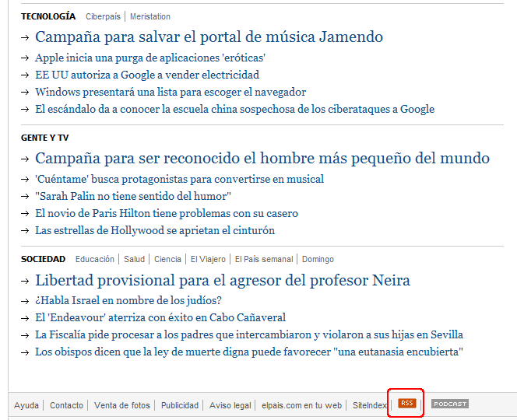
Task: Open the Publicidad footer link
Action: tap(180, 405)
